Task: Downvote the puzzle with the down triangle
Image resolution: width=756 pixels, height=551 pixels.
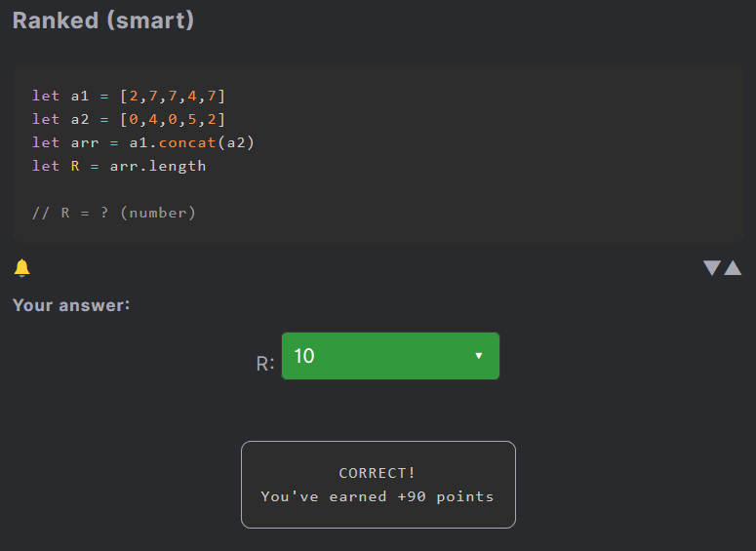Action: [712, 267]
